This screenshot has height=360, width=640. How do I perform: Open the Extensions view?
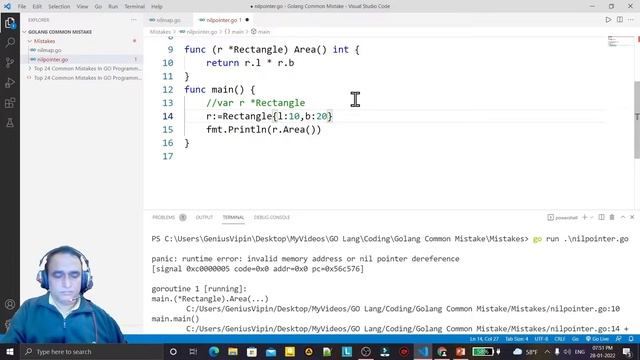click(x=10, y=102)
